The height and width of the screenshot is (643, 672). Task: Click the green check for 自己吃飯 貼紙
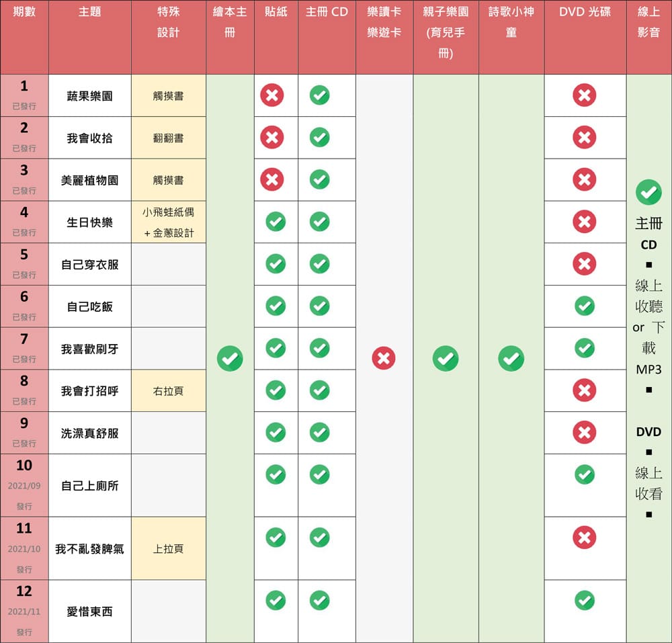pos(276,306)
